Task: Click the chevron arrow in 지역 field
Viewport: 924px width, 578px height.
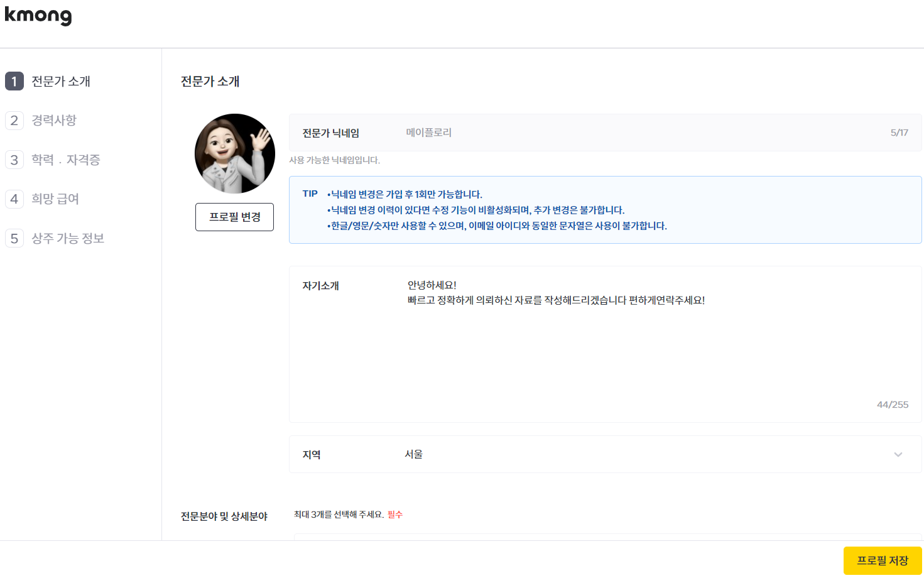Action: [898, 454]
